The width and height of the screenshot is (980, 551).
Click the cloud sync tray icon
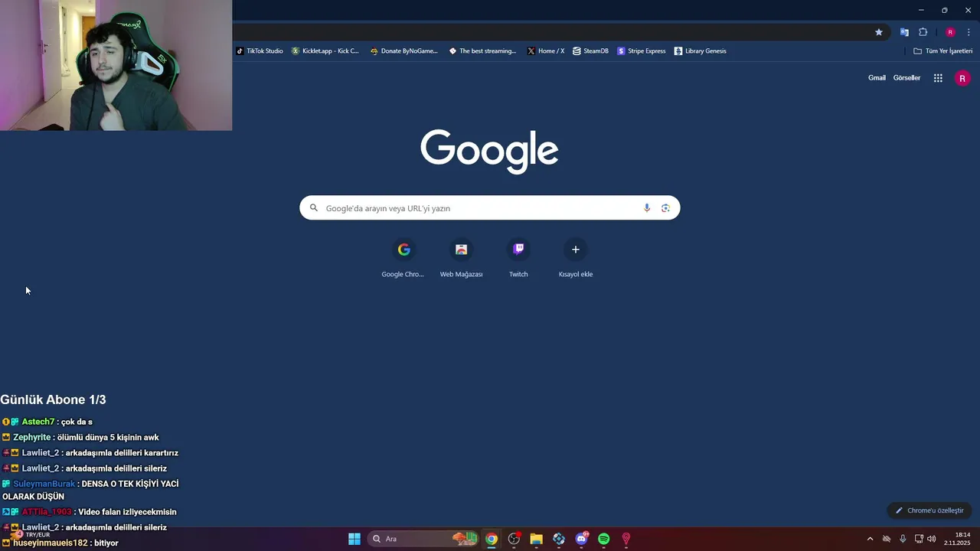pyautogui.click(x=887, y=539)
